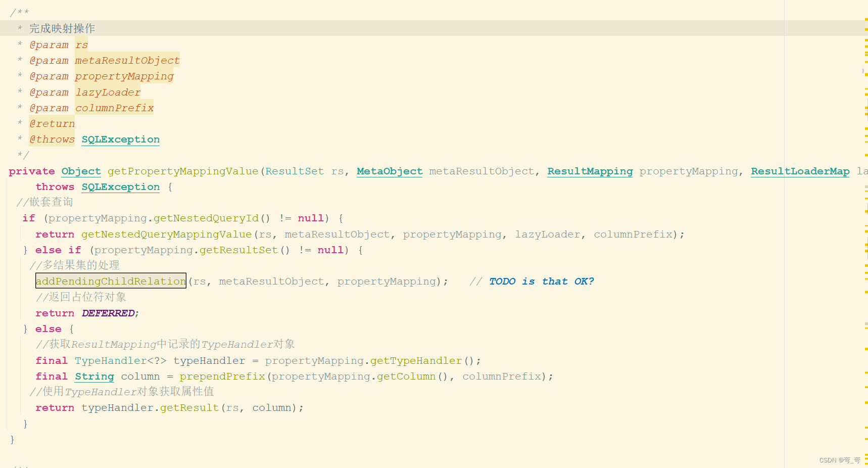The image size is (868, 468).
Task: Open the ResultMapping type link
Action: pos(590,171)
